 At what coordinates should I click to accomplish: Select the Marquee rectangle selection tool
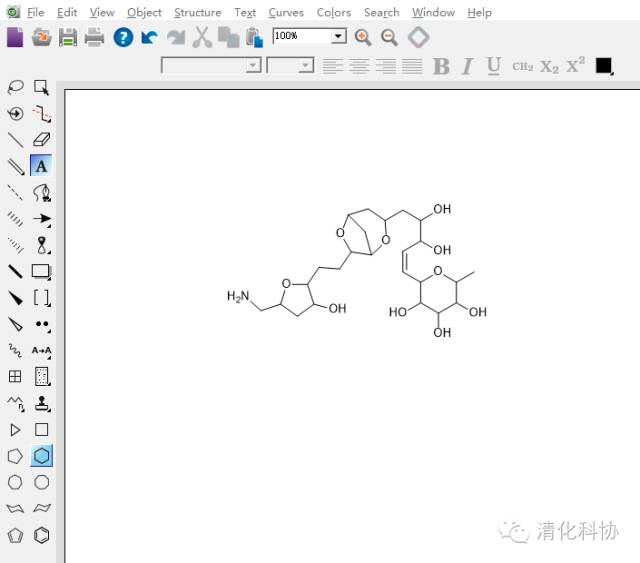click(41, 87)
